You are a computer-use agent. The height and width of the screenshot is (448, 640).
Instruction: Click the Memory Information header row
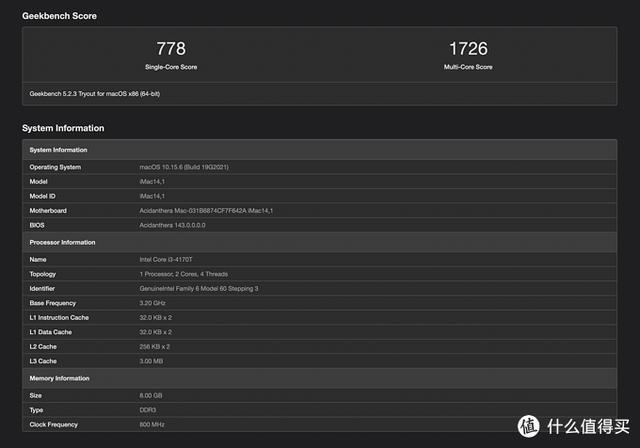[x=320, y=378]
